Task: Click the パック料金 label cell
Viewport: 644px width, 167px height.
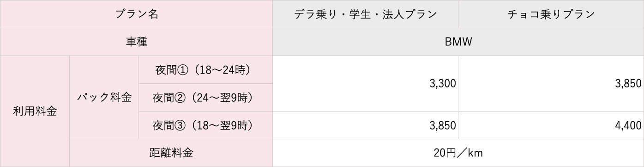Action: pos(104,98)
